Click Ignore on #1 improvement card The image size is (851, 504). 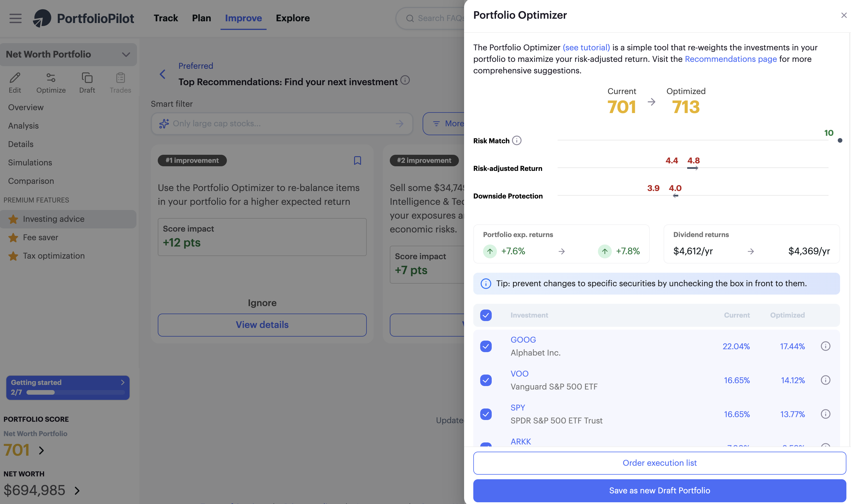pyautogui.click(x=262, y=303)
